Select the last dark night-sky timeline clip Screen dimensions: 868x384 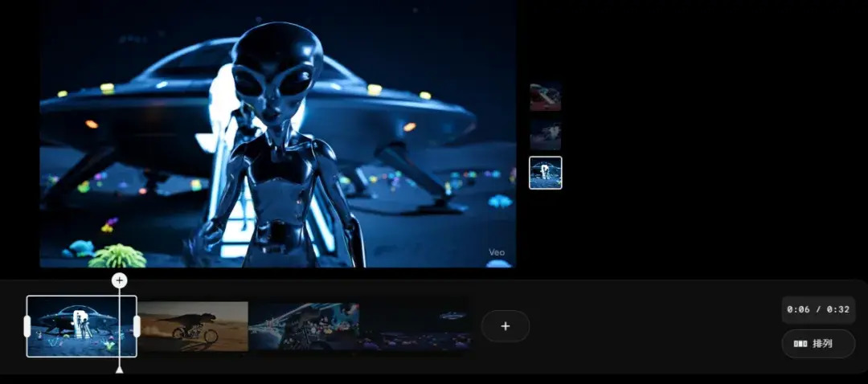[415, 326]
